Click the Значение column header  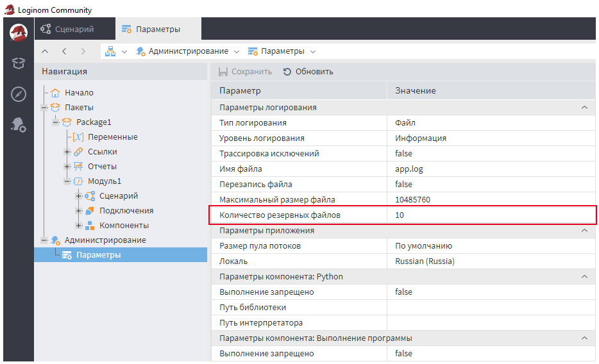point(491,91)
